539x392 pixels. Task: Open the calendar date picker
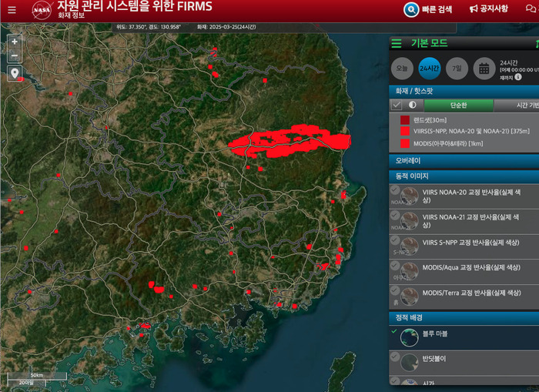point(484,69)
